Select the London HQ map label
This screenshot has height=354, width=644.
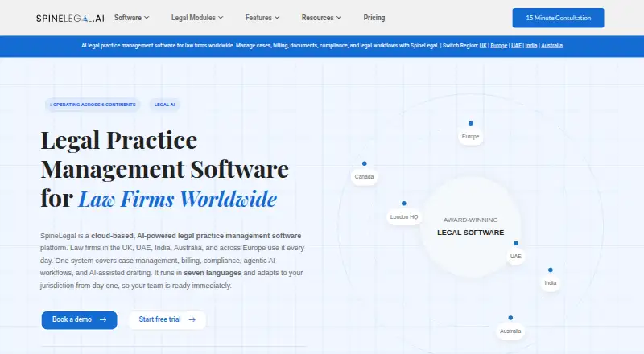point(404,217)
